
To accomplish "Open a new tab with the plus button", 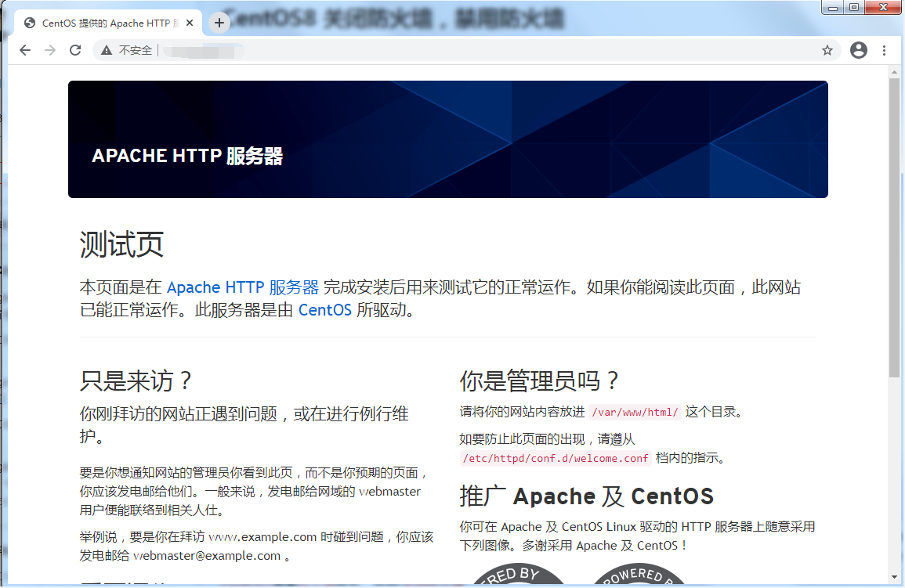I will pos(219,23).
